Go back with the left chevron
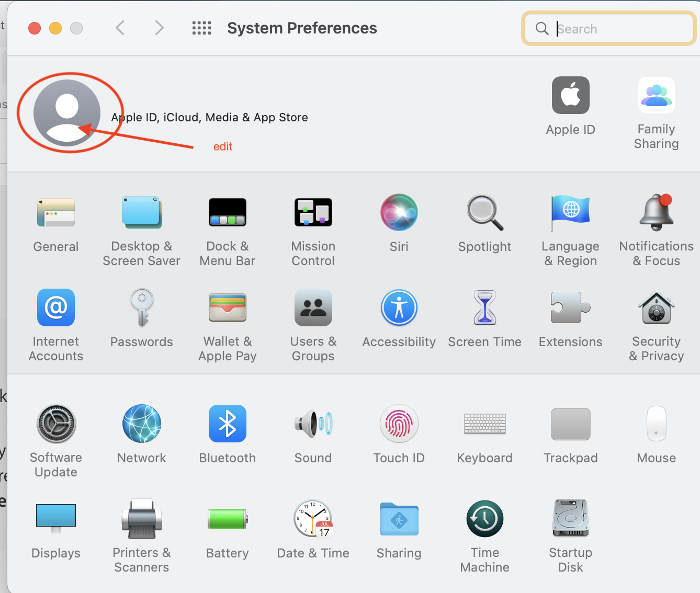Viewport: 700px width, 593px height. coord(120,28)
